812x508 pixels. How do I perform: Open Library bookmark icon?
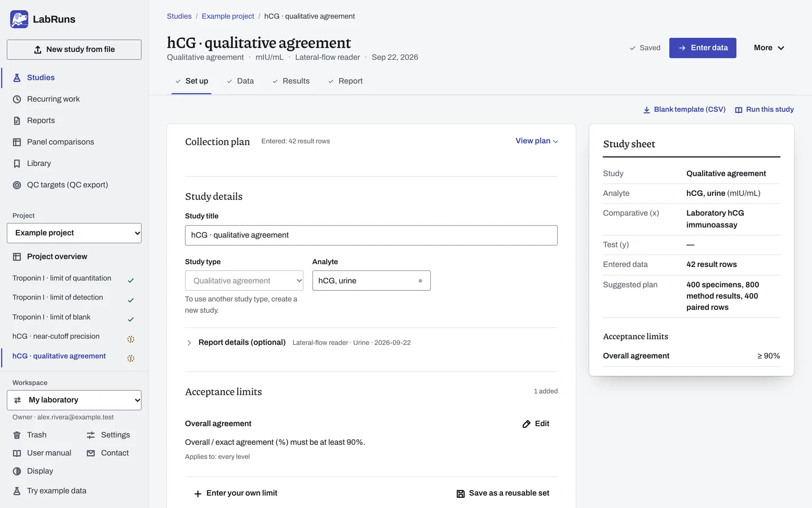pos(17,164)
